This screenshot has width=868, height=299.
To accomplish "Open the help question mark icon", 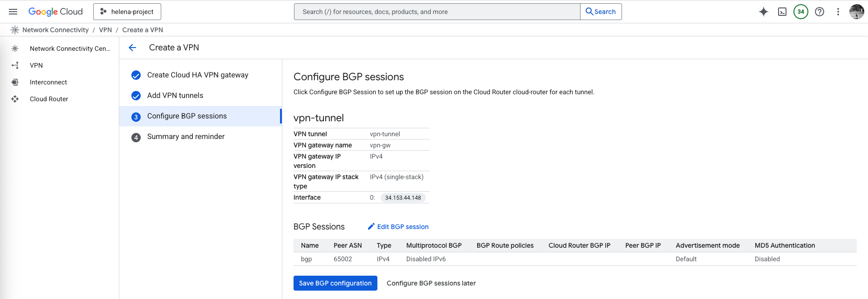I will pyautogui.click(x=819, y=12).
